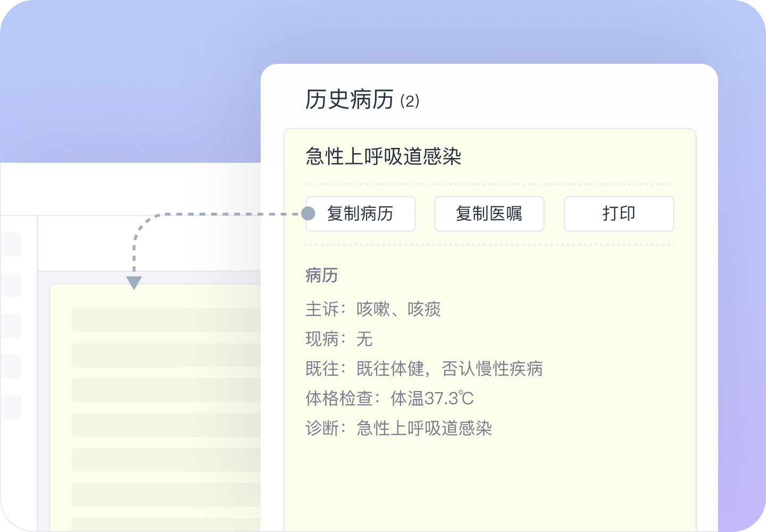This screenshot has width=766, height=532.
Task: Click the 体格检查：体温37.3℃ line
Action: pyautogui.click(x=390, y=398)
